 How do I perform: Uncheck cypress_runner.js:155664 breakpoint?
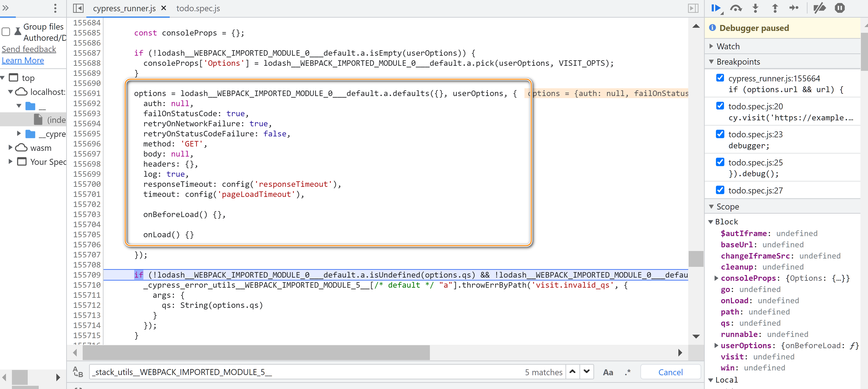720,78
